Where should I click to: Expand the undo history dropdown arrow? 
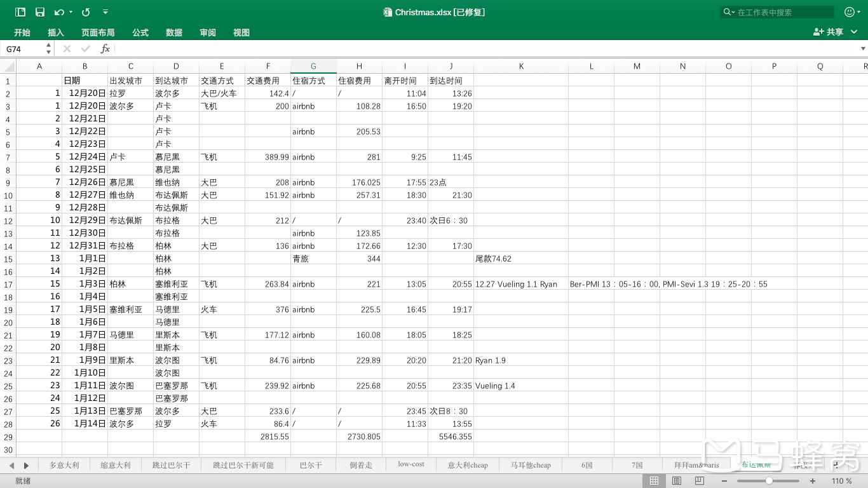pyautogui.click(x=70, y=11)
